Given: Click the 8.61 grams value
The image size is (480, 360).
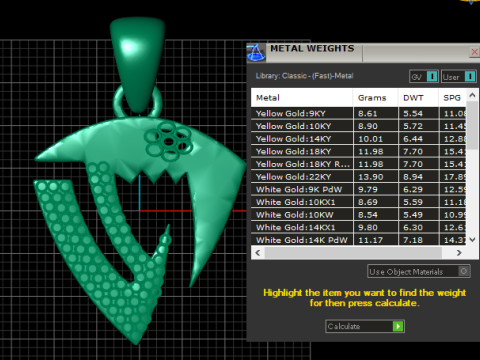Looking at the screenshot, I should tap(368, 113).
